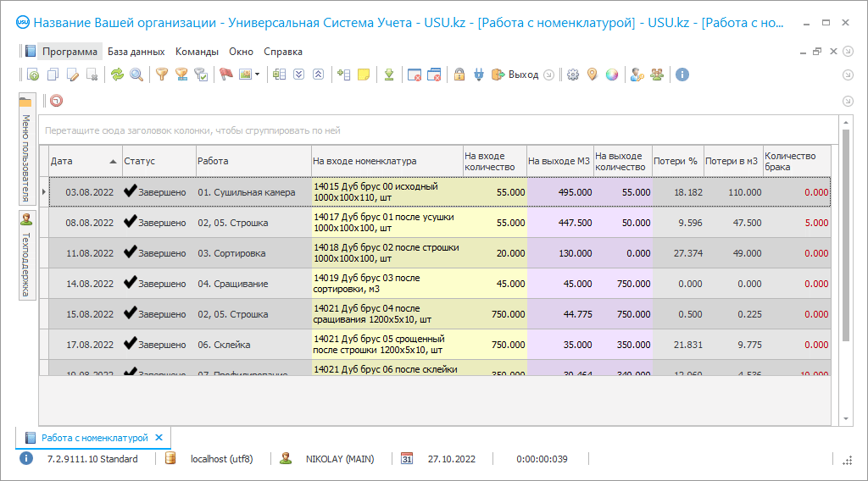Screen dimensions: 868x481
Task: Collapse all groups with double-up chevron
Action: tap(319, 75)
